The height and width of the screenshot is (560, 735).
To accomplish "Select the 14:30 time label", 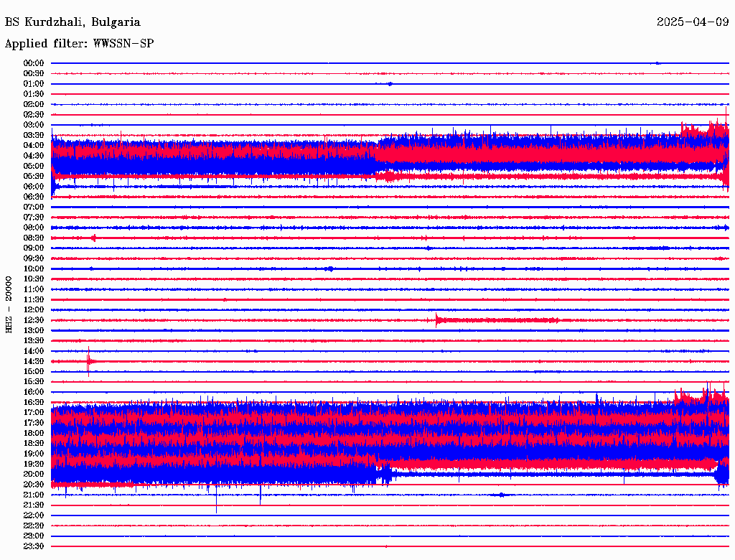I will 34,361.
